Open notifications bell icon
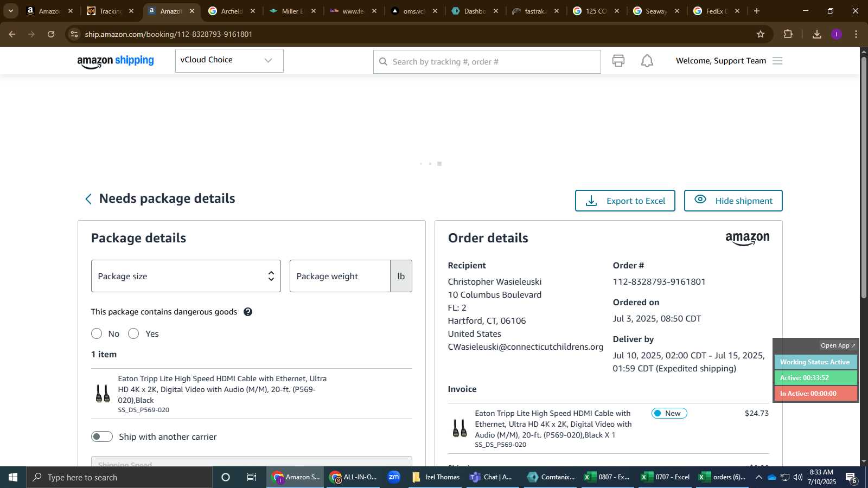 click(647, 61)
